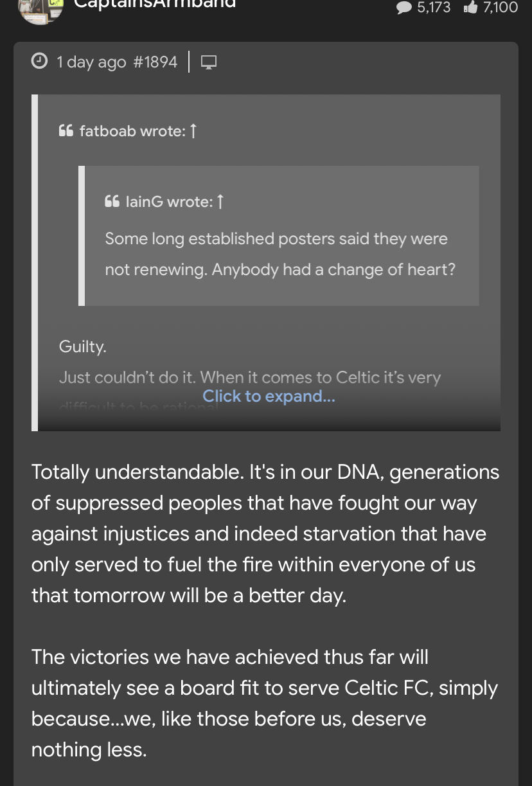Jump to fatboab's original post via up arrow
Image resolution: width=532 pixels, height=786 pixels.
pyautogui.click(x=193, y=131)
